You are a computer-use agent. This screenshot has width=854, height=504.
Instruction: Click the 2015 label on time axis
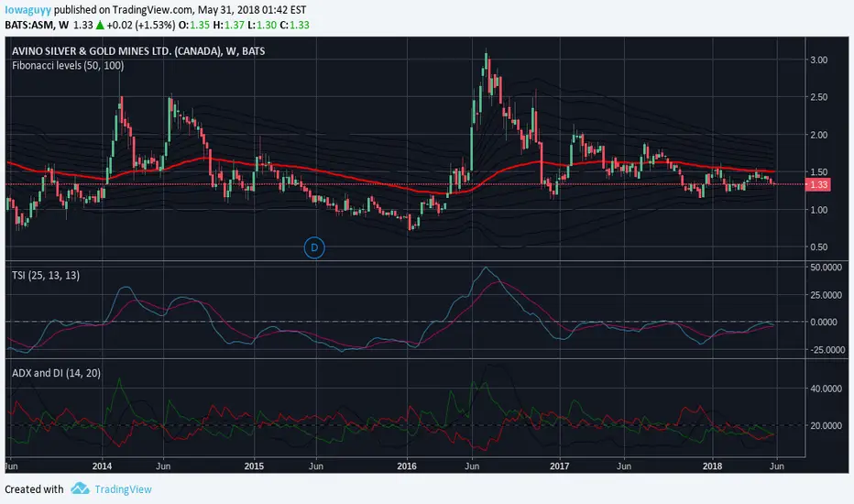[x=254, y=466]
